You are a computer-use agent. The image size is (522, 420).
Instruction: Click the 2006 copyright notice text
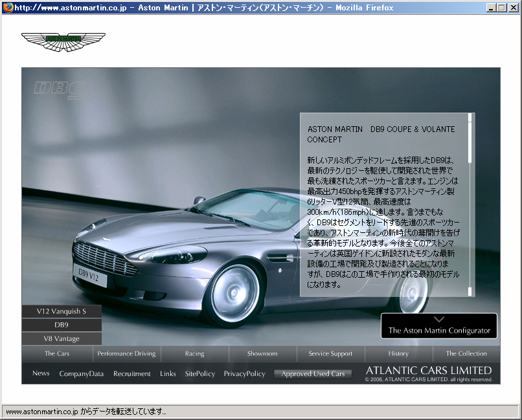click(429, 379)
